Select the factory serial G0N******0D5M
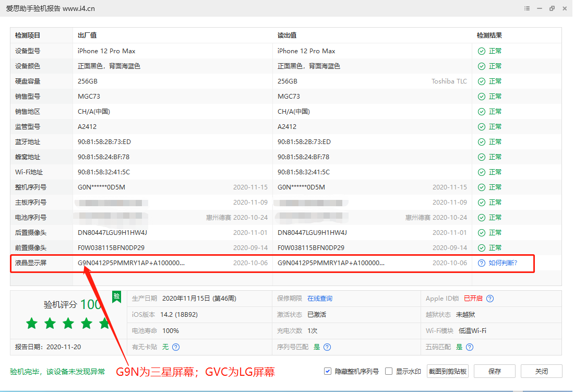 [101, 187]
